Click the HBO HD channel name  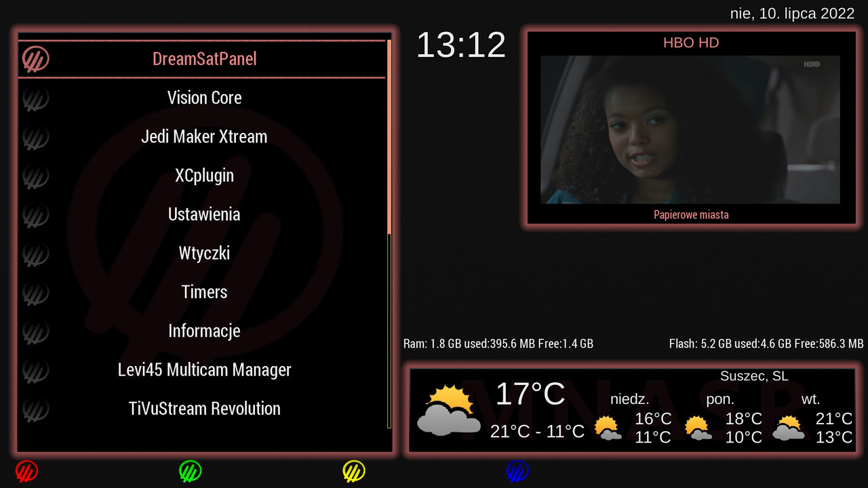pos(691,43)
